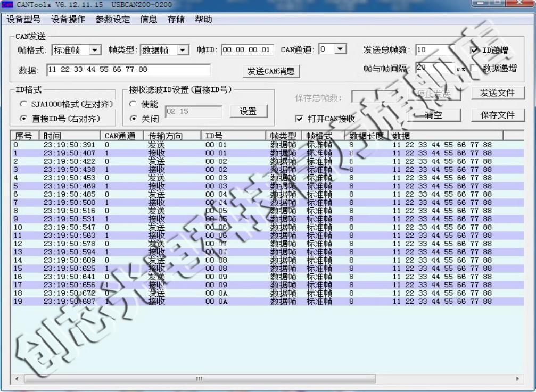The height and width of the screenshot is (392, 536).
Task: Open the 存储 menu
Action: click(176, 20)
